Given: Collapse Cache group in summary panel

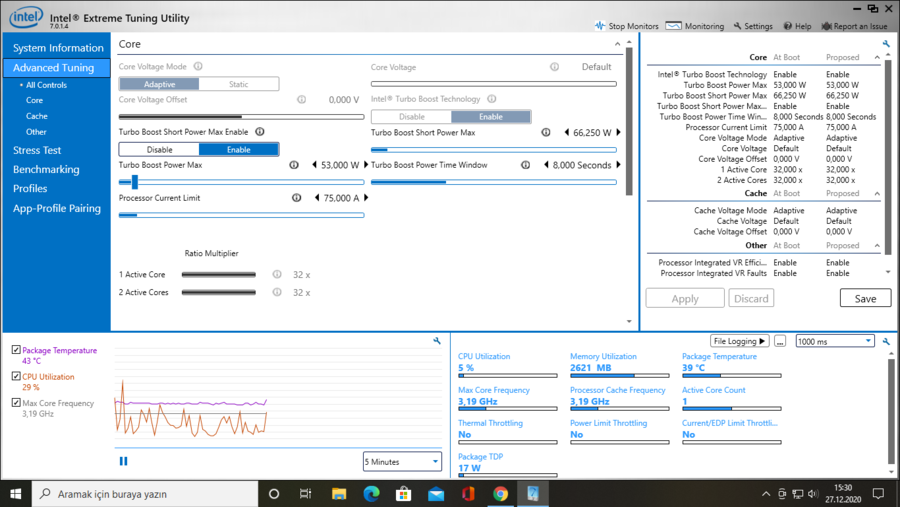Looking at the screenshot, I should pyautogui.click(x=877, y=193).
